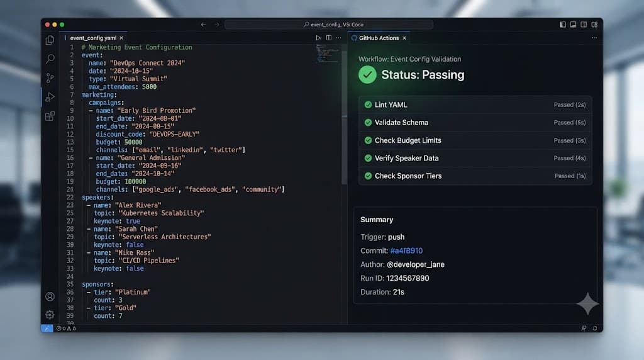Split the editor to the right
The image size is (644, 360).
328,38
